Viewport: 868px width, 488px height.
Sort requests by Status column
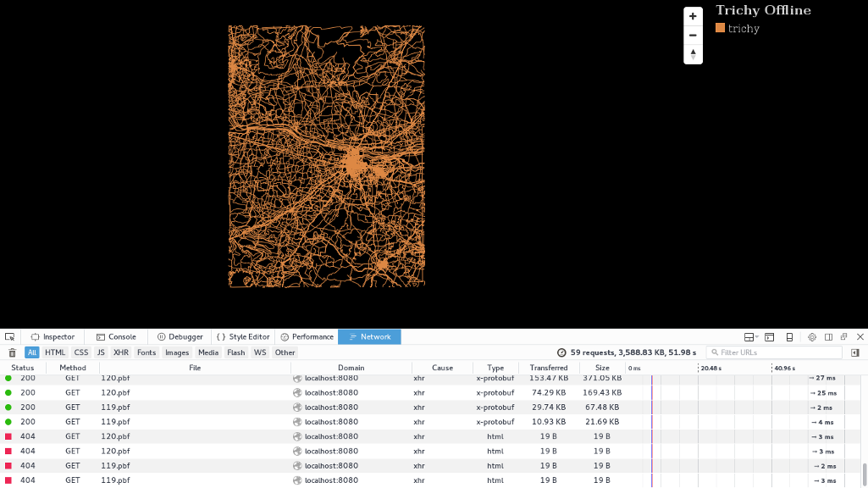point(23,368)
